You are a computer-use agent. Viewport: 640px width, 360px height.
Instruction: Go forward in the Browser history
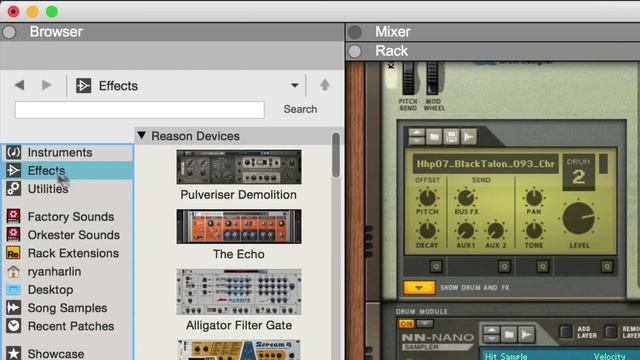(47, 85)
